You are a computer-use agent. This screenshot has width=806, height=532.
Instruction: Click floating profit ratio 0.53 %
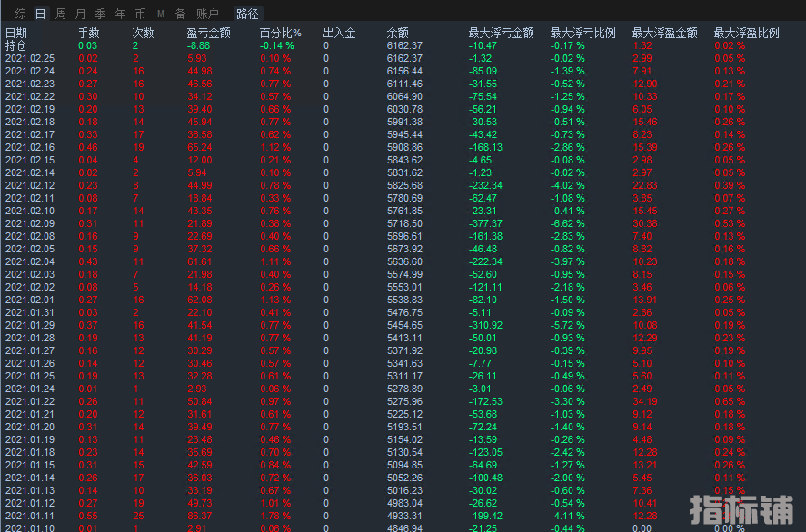(x=730, y=223)
